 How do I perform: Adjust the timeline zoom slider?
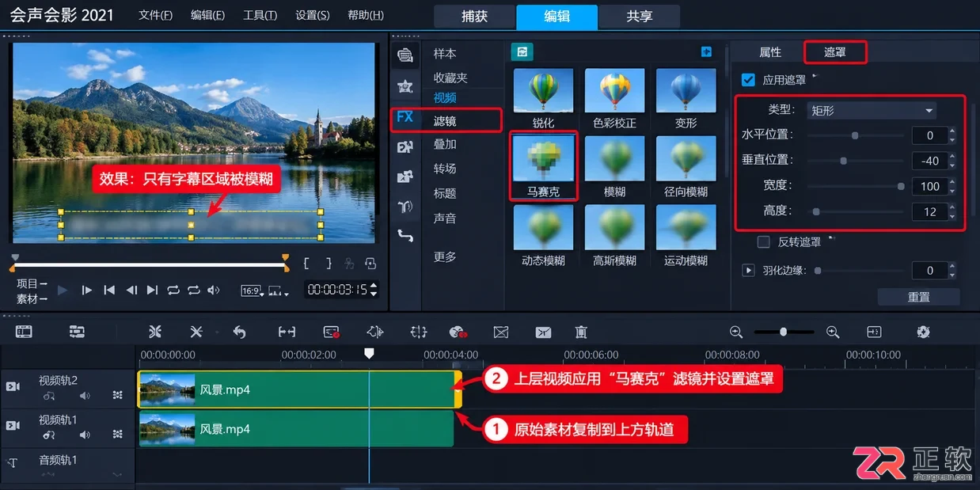(x=784, y=332)
